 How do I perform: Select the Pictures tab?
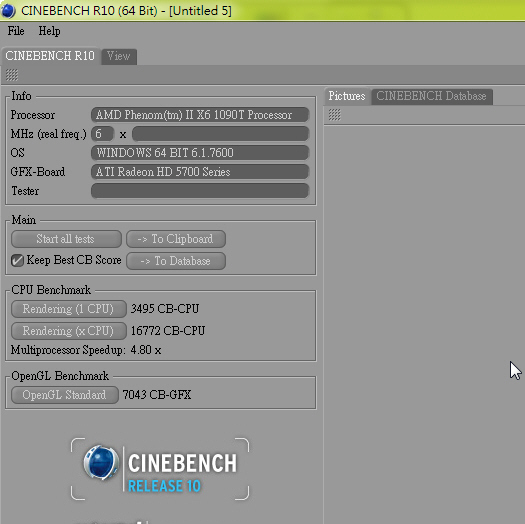(347, 96)
